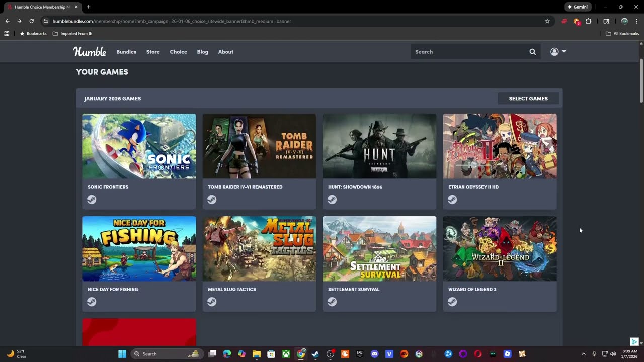Go back to the previous page
The width and height of the screenshot is (644, 362).
[x=7, y=21]
